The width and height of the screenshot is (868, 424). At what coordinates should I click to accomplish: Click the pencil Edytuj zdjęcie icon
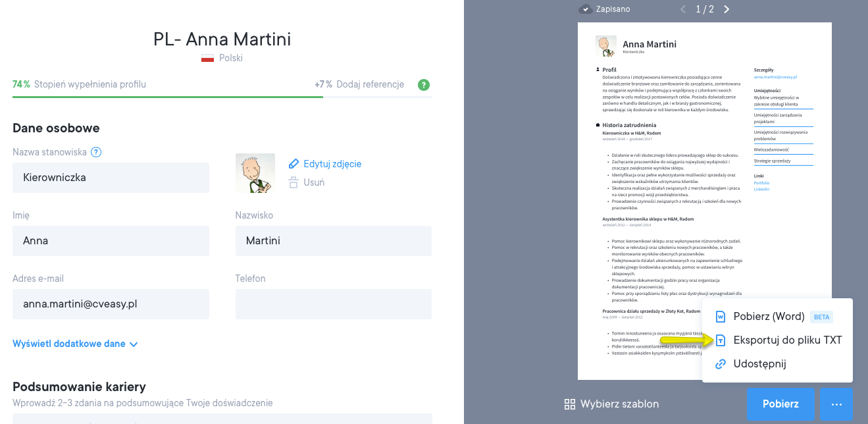pos(294,164)
